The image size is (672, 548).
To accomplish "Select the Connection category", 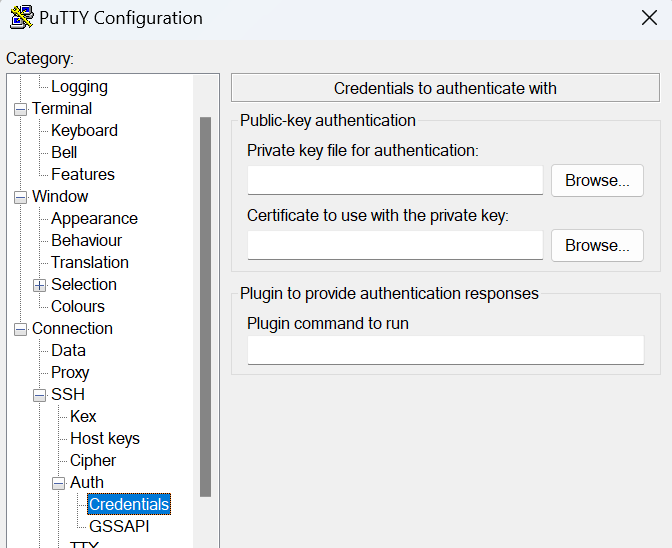I will (x=72, y=329).
